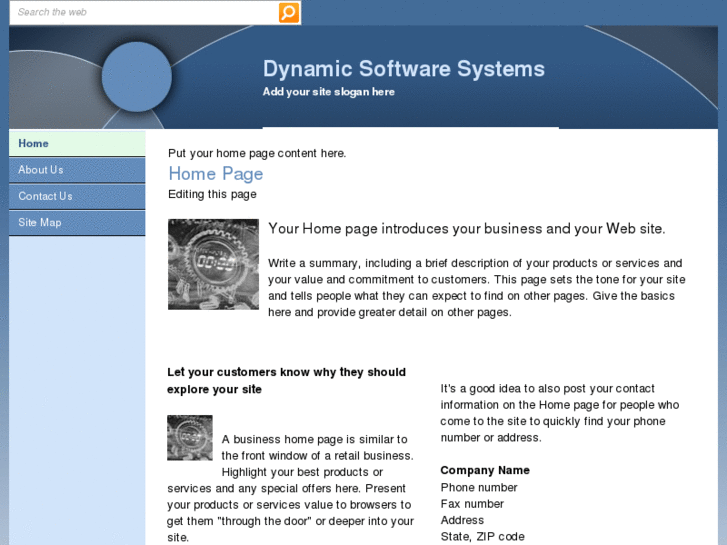Click the 'Editing this page' text
The height and width of the screenshot is (545, 727).
click(x=212, y=194)
